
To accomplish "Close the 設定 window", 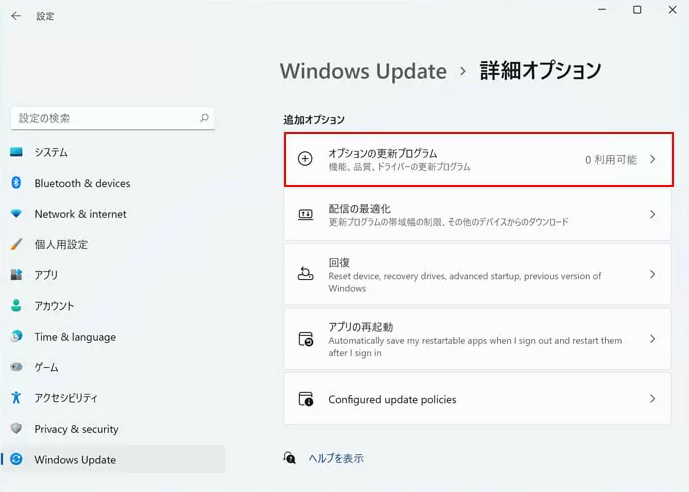I will coord(672,10).
